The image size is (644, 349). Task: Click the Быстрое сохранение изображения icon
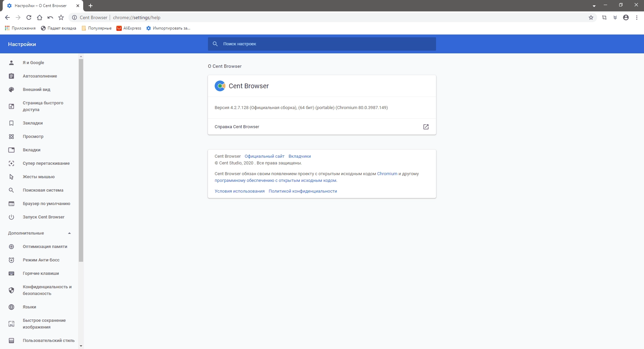point(11,324)
